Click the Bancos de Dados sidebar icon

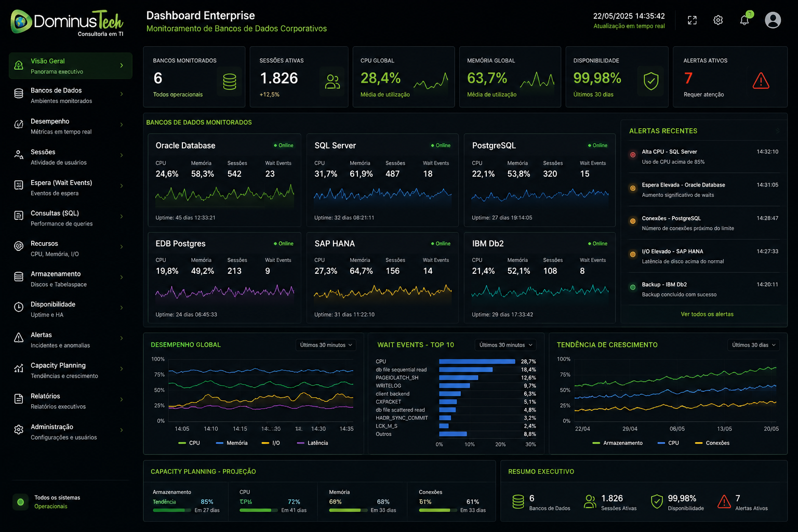(19, 94)
